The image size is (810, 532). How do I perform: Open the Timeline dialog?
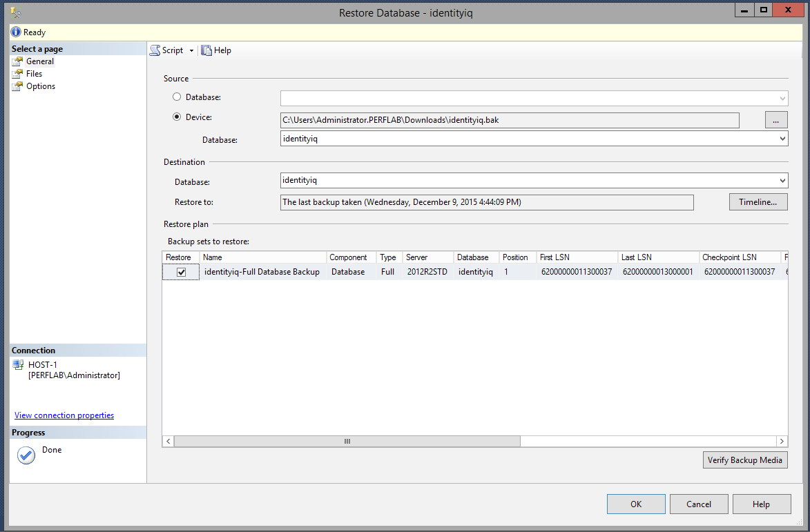pos(758,201)
